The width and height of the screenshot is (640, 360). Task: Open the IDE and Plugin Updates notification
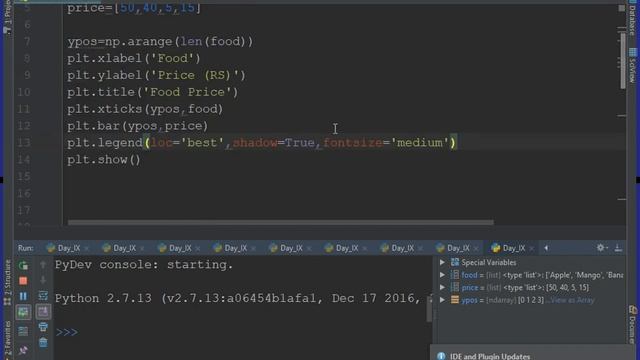click(x=490, y=356)
